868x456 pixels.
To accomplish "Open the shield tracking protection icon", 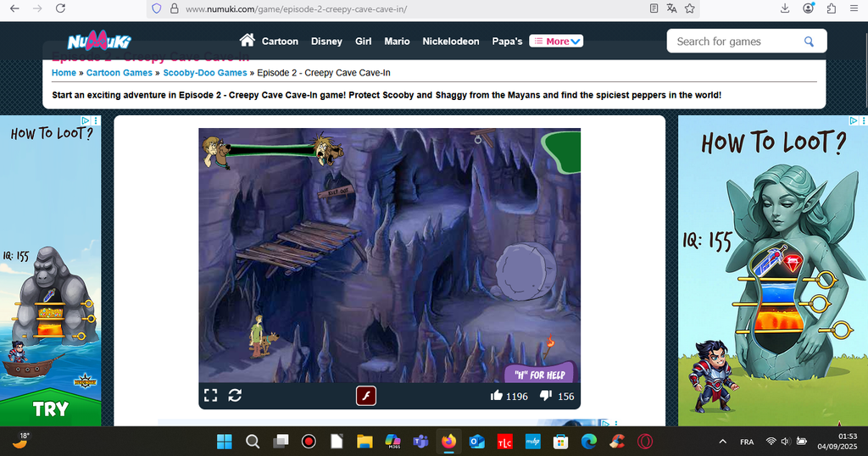I will click(x=157, y=8).
